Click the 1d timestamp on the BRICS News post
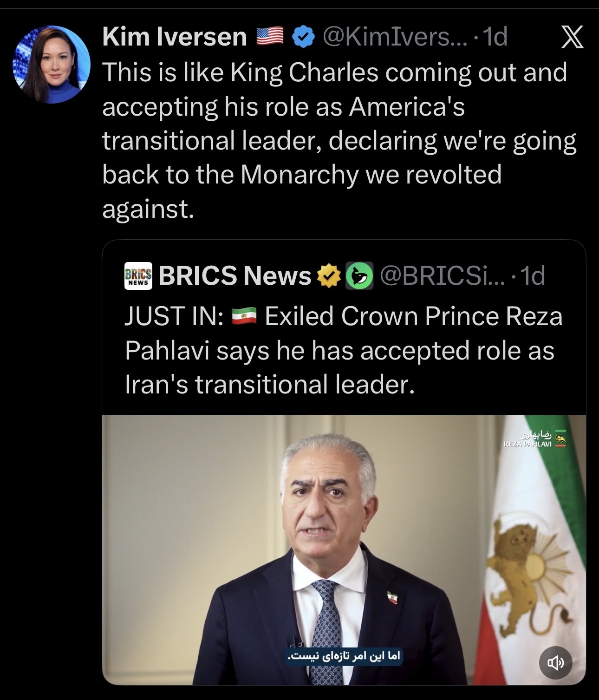 [533, 276]
